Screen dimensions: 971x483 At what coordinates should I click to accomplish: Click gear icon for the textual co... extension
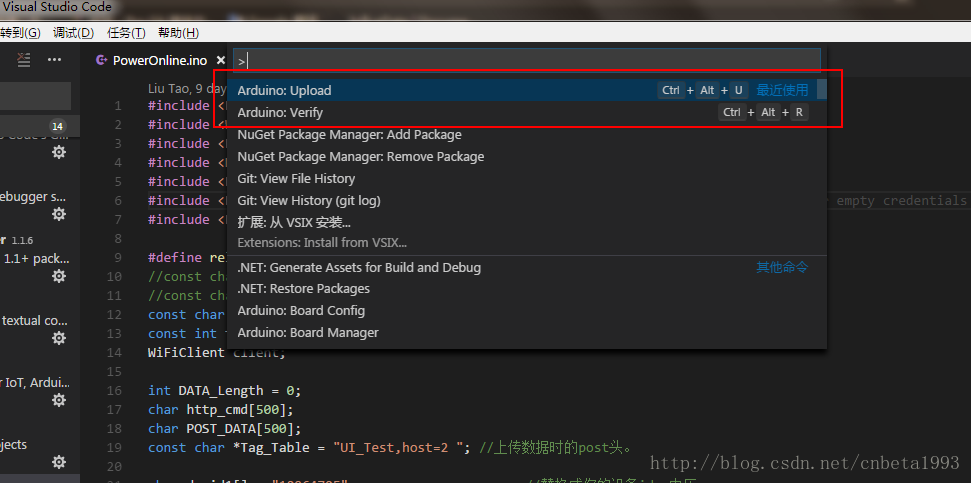(x=59, y=337)
